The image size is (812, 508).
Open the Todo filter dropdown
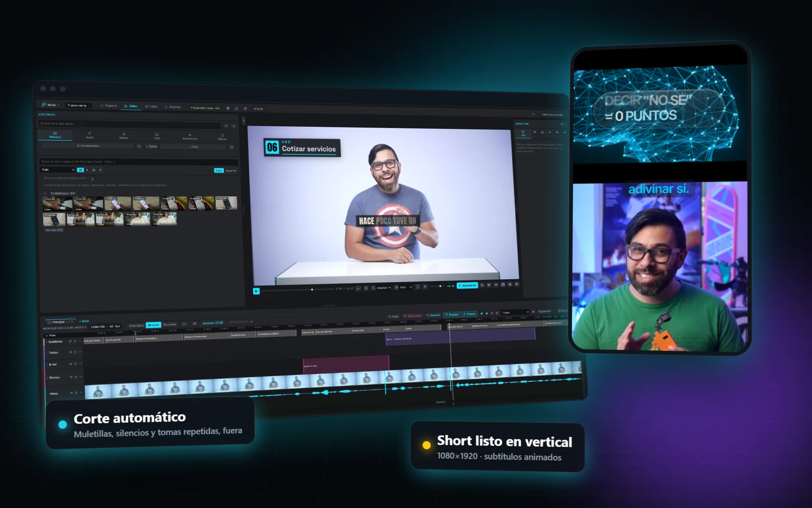pos(58,169)
